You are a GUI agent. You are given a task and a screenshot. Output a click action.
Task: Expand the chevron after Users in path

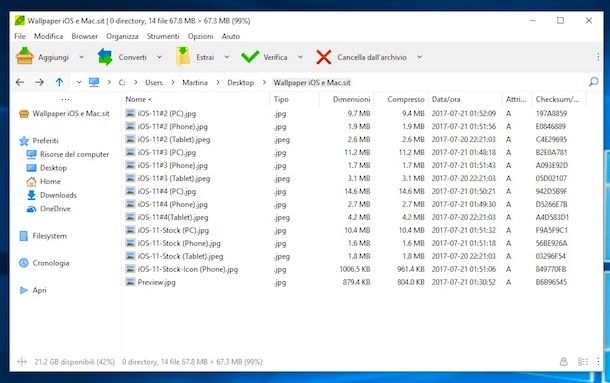173,83
